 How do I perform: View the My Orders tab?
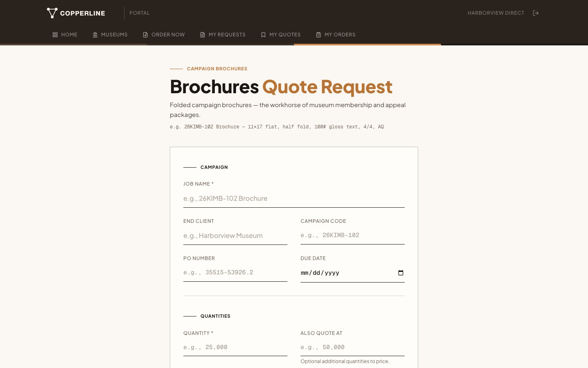point(336,35)
